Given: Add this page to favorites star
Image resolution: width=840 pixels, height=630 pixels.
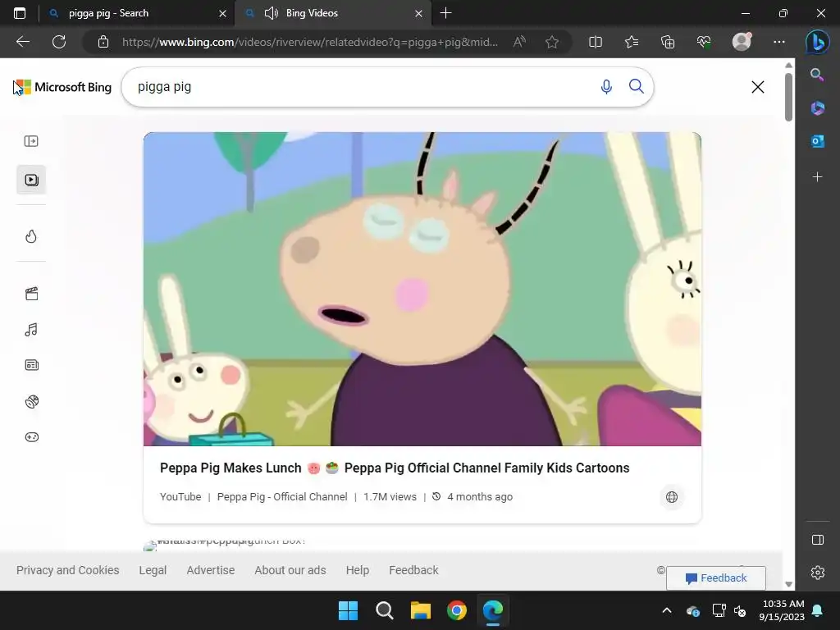Looking at the screenshot, I should pos(552,42).
